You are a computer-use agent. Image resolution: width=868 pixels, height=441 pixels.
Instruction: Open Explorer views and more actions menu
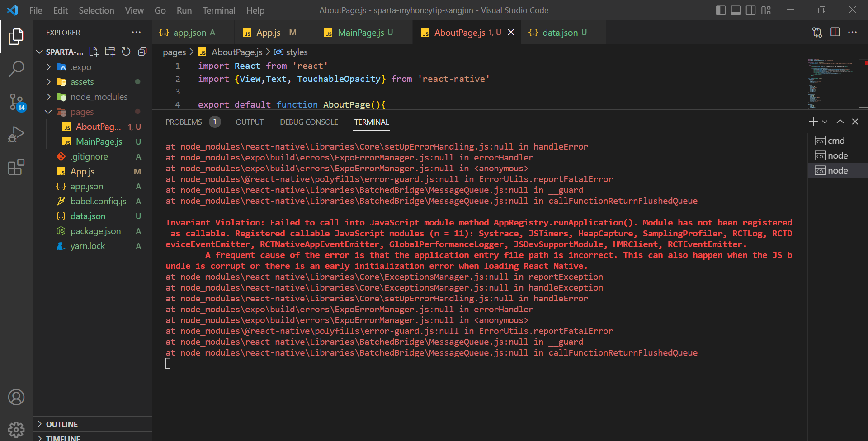136,33
